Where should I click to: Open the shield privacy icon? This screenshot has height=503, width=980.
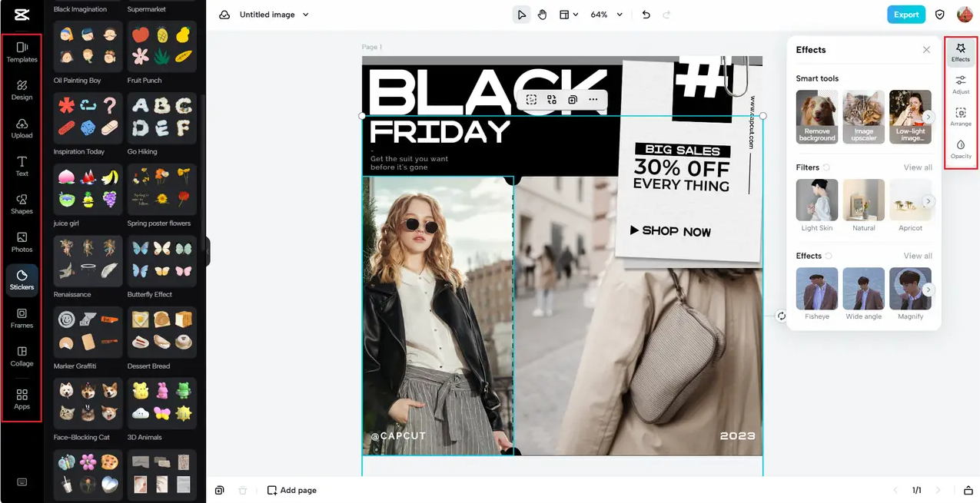coord(940,15)
